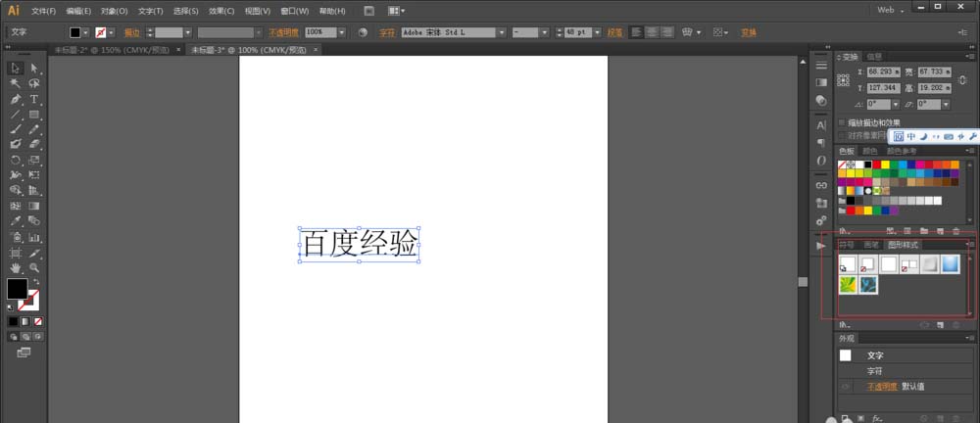Image resolution: width=980 pixels, height=423 pixels.
Task: Open fill color dropdown in control bar
Action: tap(85, 32)
